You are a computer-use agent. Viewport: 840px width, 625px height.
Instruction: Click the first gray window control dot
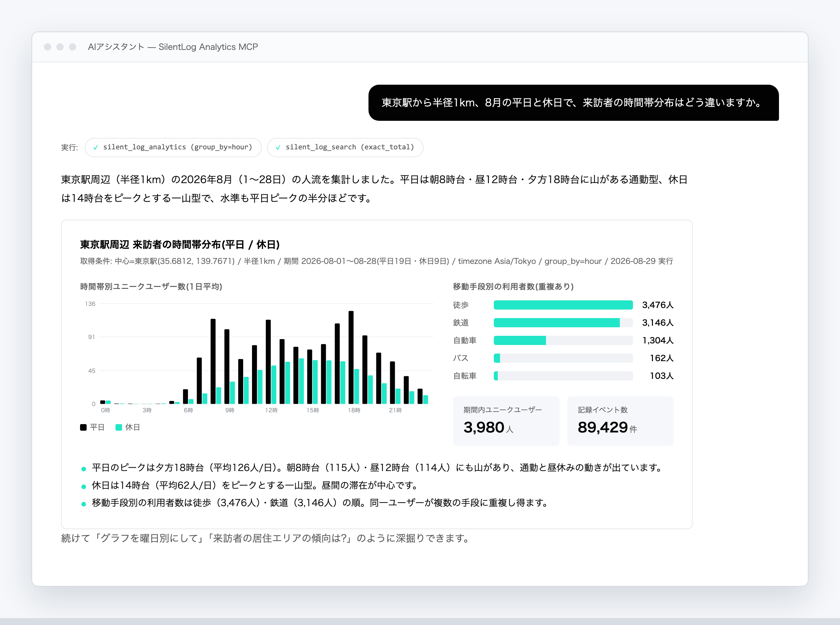click(x=48, y=47)
